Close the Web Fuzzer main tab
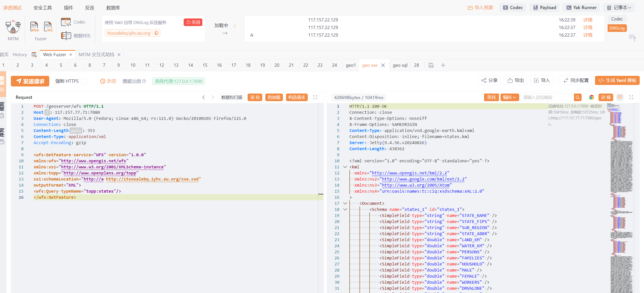This screenshot has width=644, height=293. pos(71,55)
